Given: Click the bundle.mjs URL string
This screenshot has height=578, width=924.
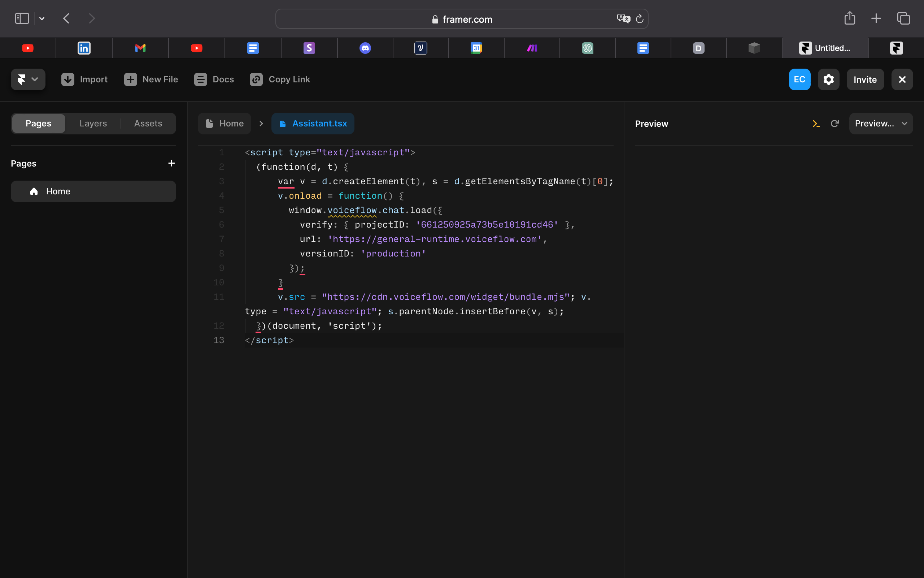Looking at the screenshot, I should (446, 297).
